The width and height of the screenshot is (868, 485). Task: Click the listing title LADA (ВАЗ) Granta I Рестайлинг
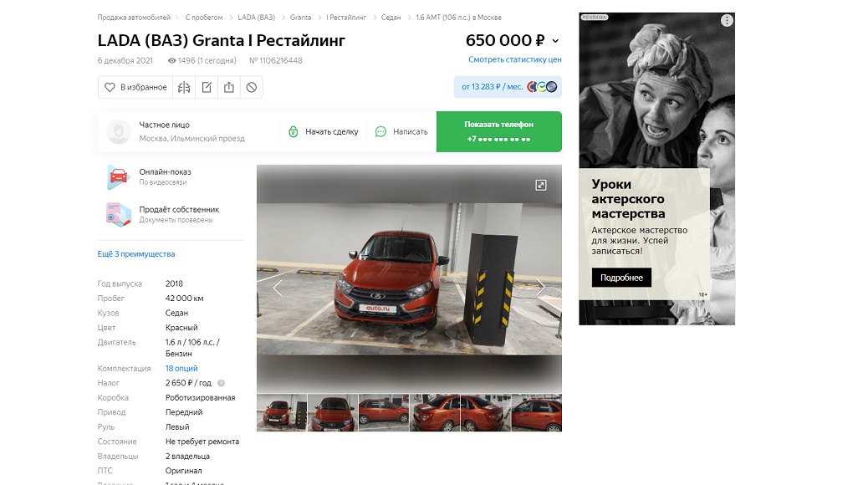222,41
